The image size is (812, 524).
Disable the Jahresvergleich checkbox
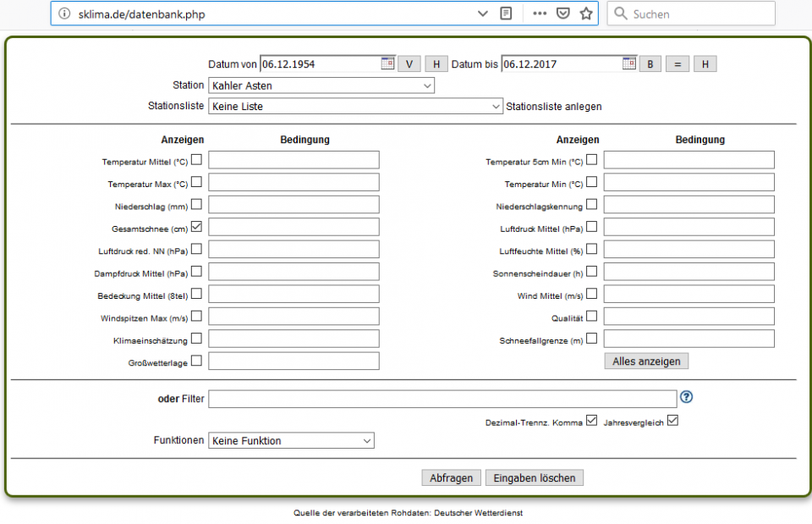tap(672, 420)
